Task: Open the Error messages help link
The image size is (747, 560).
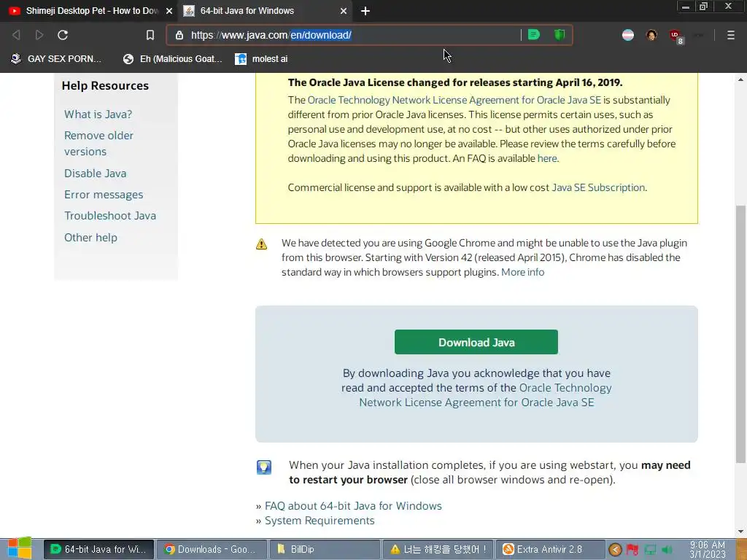Action: [x=104, y=194]
